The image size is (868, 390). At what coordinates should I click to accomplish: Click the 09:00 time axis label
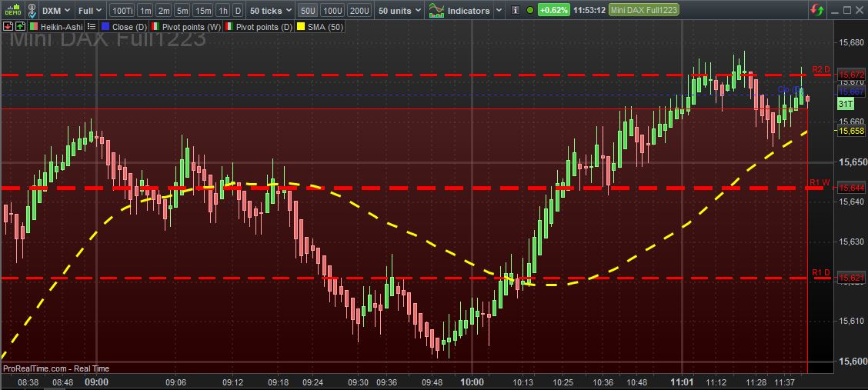pyautogui.click(x=96, y=382)
